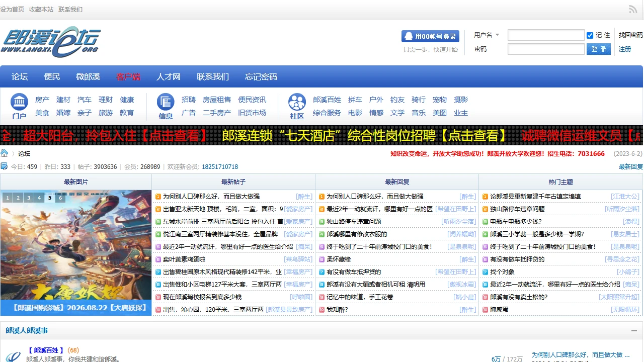Open post 卖叶黄素鸡蛋啦
This screenshot has width=644, height=362.
[184, 259]
